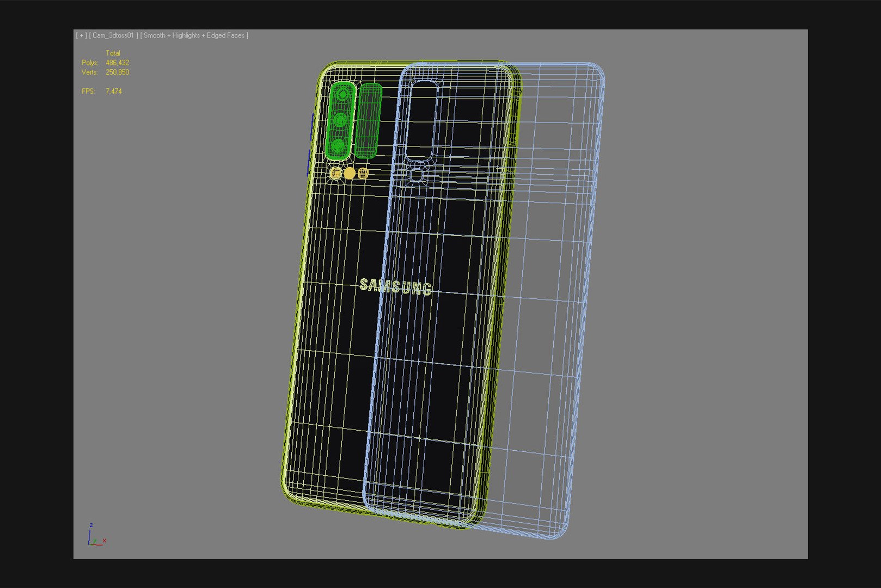
Task: Open the Cam_3dtoss01 viewport camera menu
Action: click(x=113, y=35)
